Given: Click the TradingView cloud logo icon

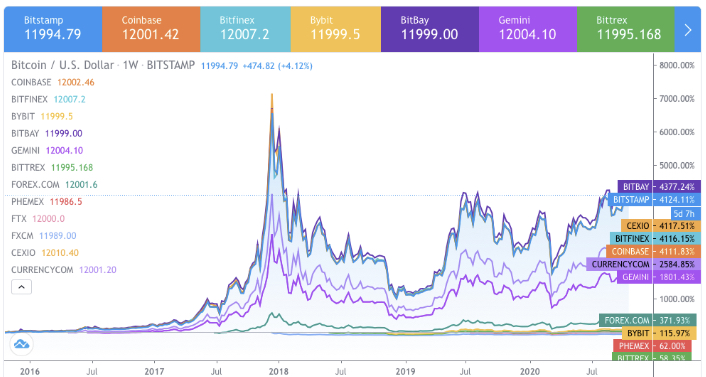Looking at the screenshot, I should (x=21, y=345).
